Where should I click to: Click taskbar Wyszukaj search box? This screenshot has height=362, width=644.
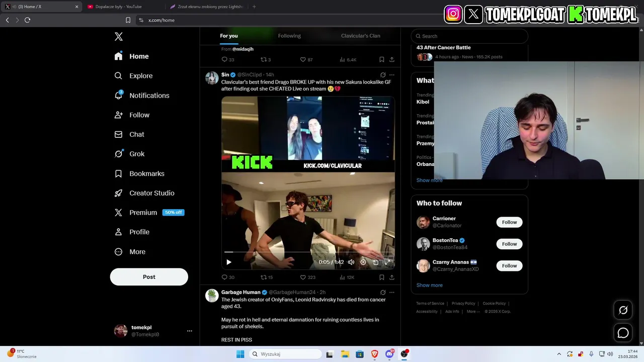[286, 354]
